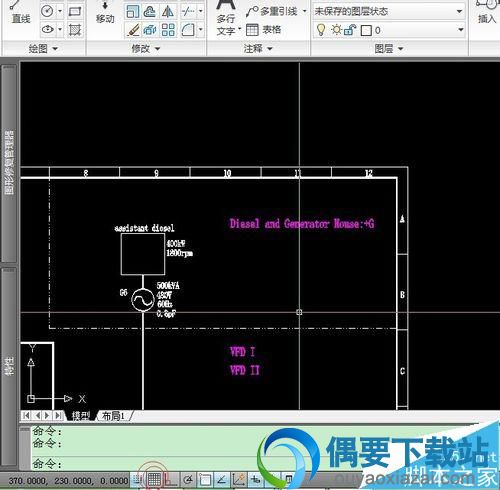Open the Properties (特性) side palette

click(9, 366)
